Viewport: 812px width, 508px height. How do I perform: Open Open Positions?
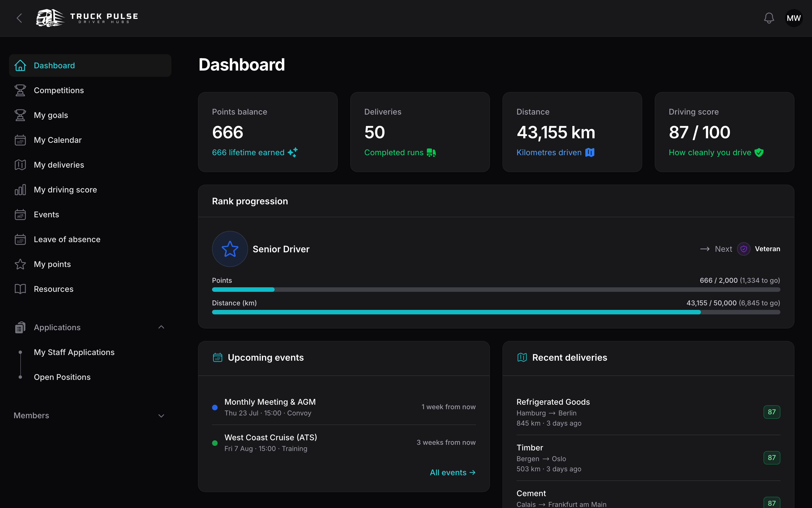tap(62, 377)
